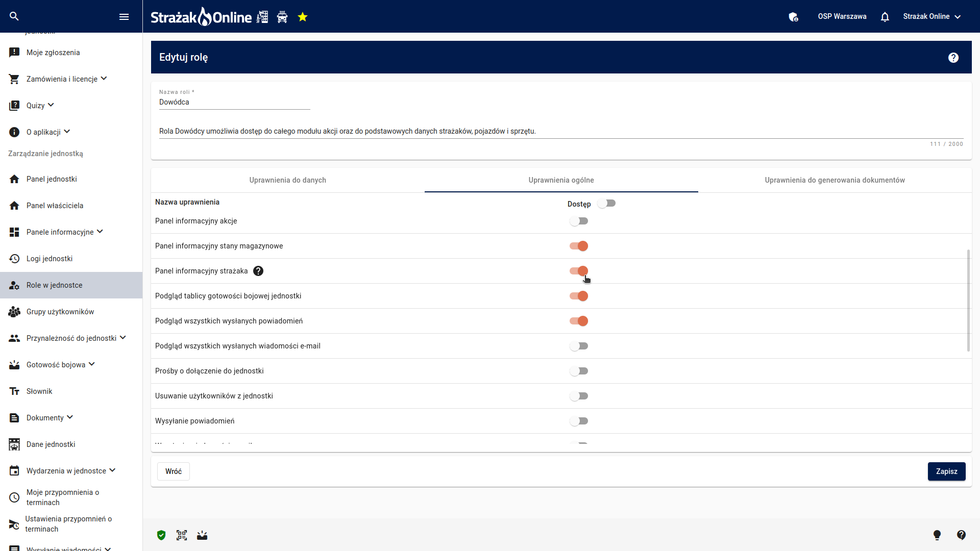
Task: Collapse the sidebar with hamburger menu icon
Action: coord(124,17)
